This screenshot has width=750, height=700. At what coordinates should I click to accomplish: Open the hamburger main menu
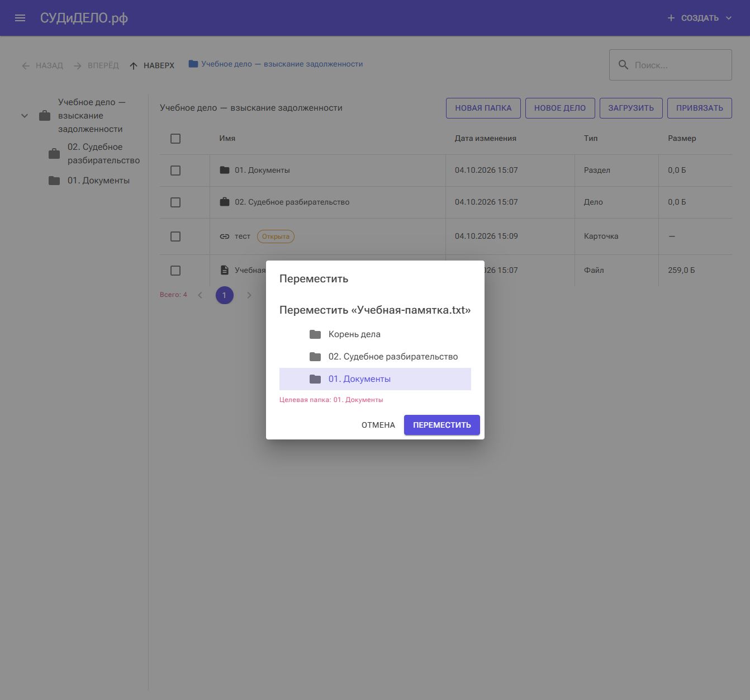click(20, 18)
